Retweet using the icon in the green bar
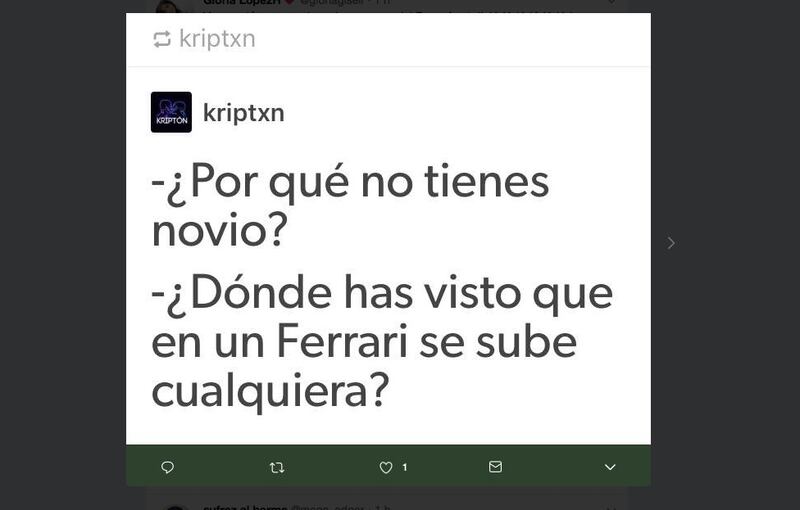This screenshot has height=510, width=800. pyautogui.click(x=277, y=467)
